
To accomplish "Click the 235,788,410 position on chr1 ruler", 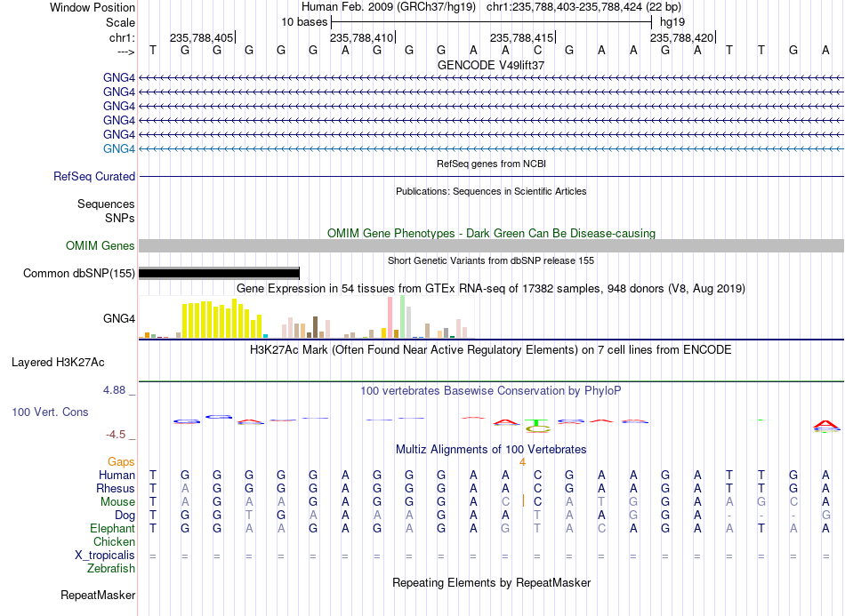I will [x=362, y=37].
